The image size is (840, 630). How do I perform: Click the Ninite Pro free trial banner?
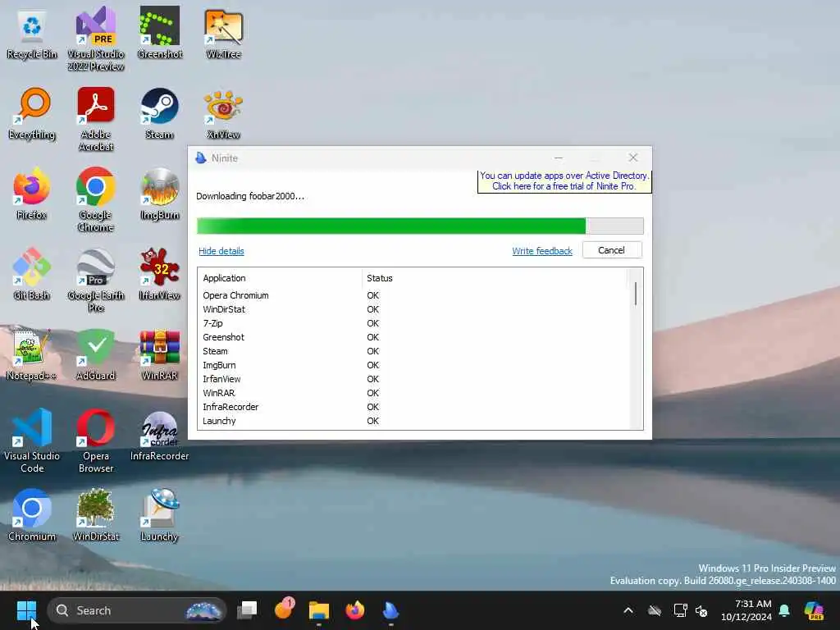564,181
